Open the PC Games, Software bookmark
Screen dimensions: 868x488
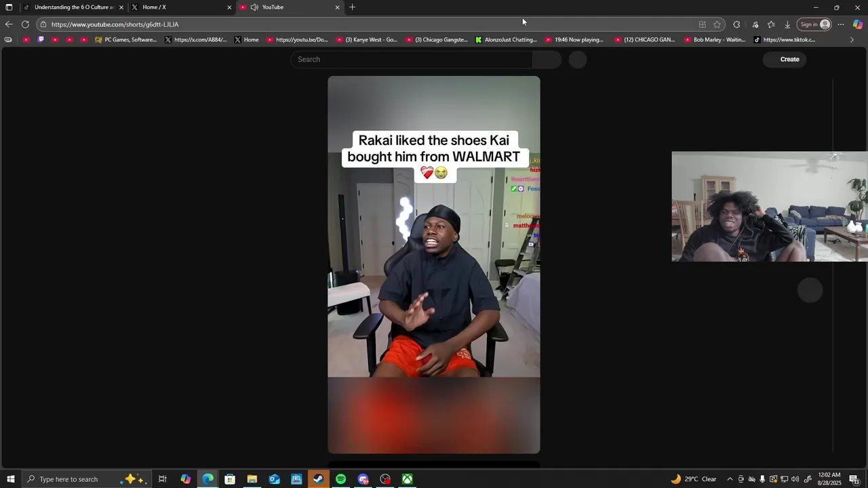pyautogui.click(x=126, y=40)
